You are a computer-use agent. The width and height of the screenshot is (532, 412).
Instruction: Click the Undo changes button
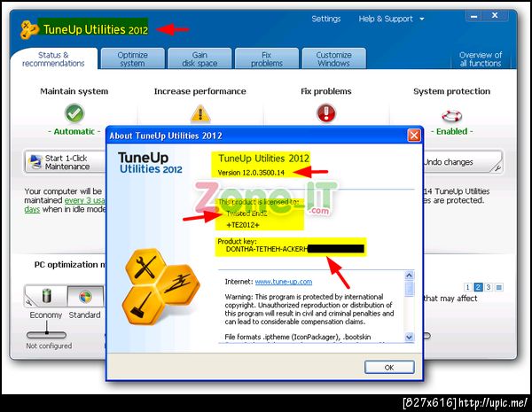click(x=463, y=162)
